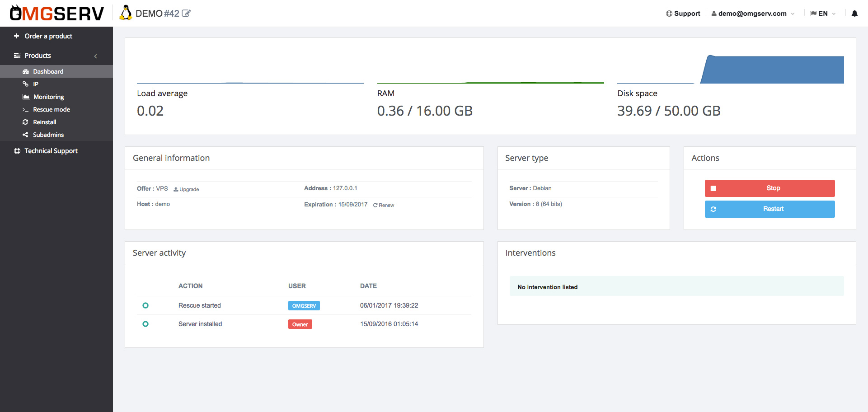Screen dimensions: 868x412
Task: Click the language flag icon
Action: click(813, 14)
